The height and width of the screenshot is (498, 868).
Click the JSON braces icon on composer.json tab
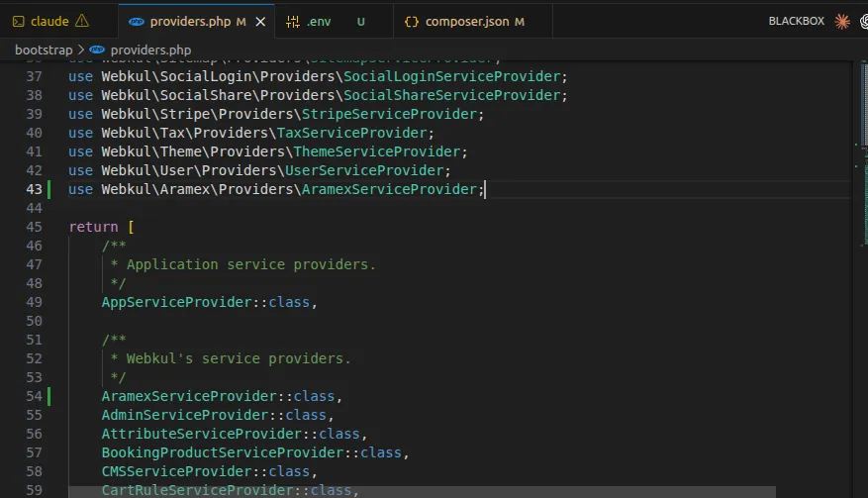point(412,22)
